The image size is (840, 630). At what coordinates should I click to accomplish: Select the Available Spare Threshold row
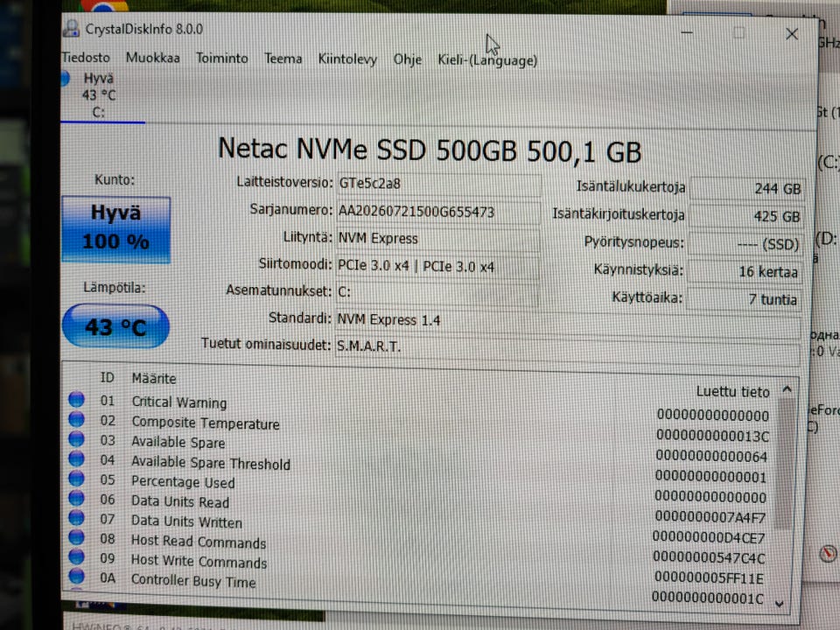[x=421, y=467]
